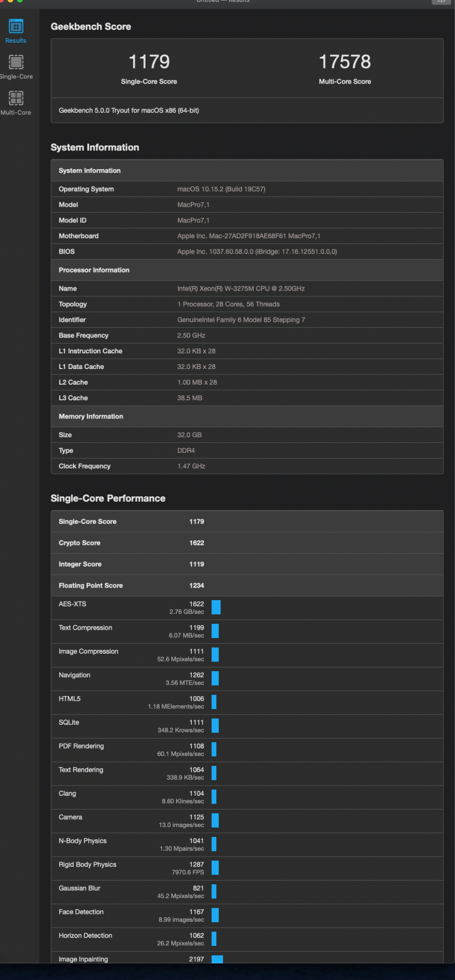Click the 1179 single-core score number
The image size is (455, 980).
(149, 62)
